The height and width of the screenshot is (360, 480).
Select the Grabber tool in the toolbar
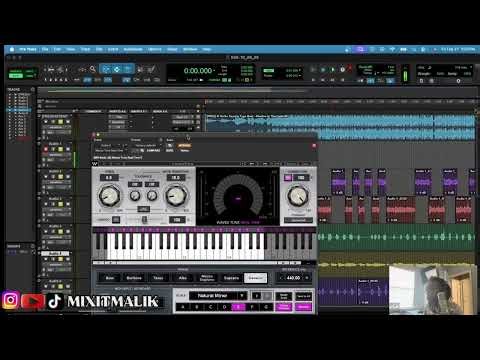[128, 69]
